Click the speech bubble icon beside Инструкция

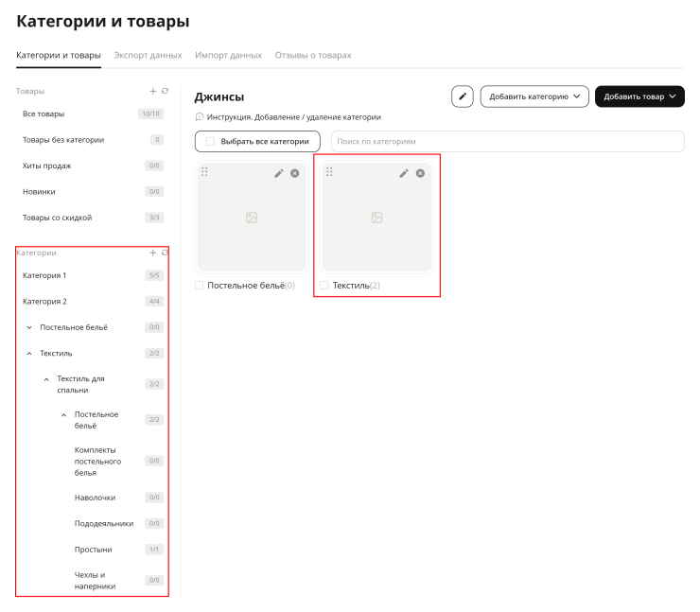(x=200, y=117)
